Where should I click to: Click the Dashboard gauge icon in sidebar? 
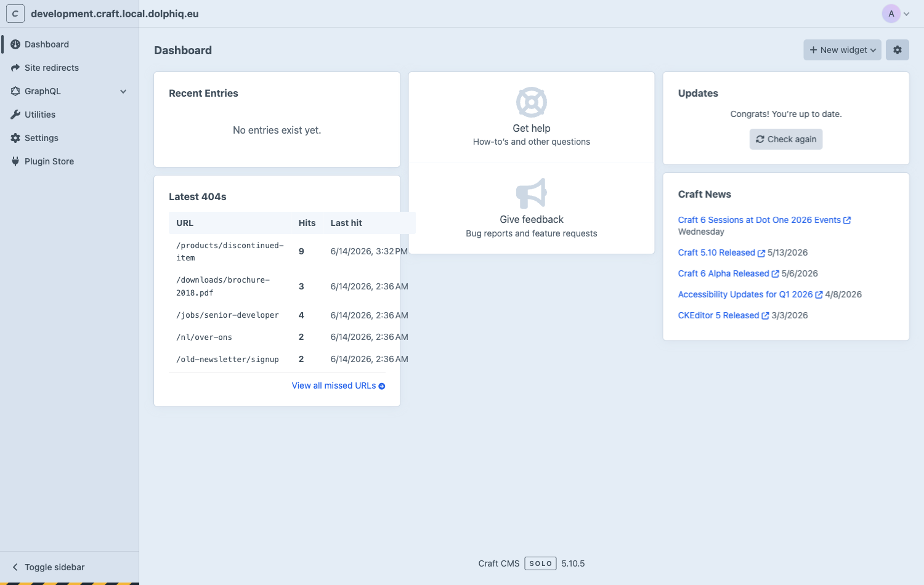[15, 44]
